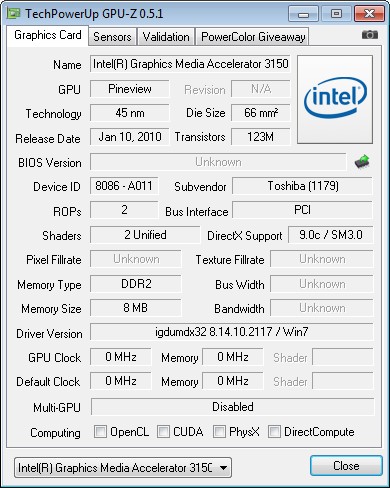Select the Graphics Card tab
The width and height of the screenshot is (390, 488).
(48, 35)
